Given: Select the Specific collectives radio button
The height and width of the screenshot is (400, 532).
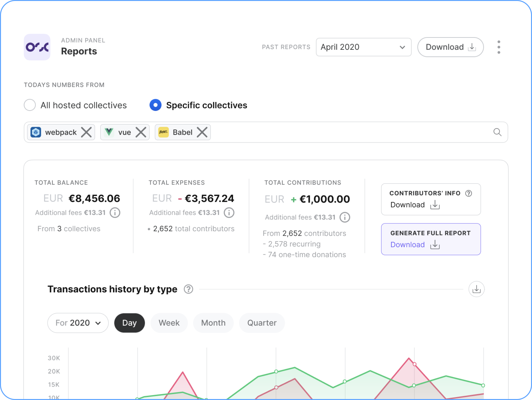Looking at the screenshot, I should pos(155,105).
